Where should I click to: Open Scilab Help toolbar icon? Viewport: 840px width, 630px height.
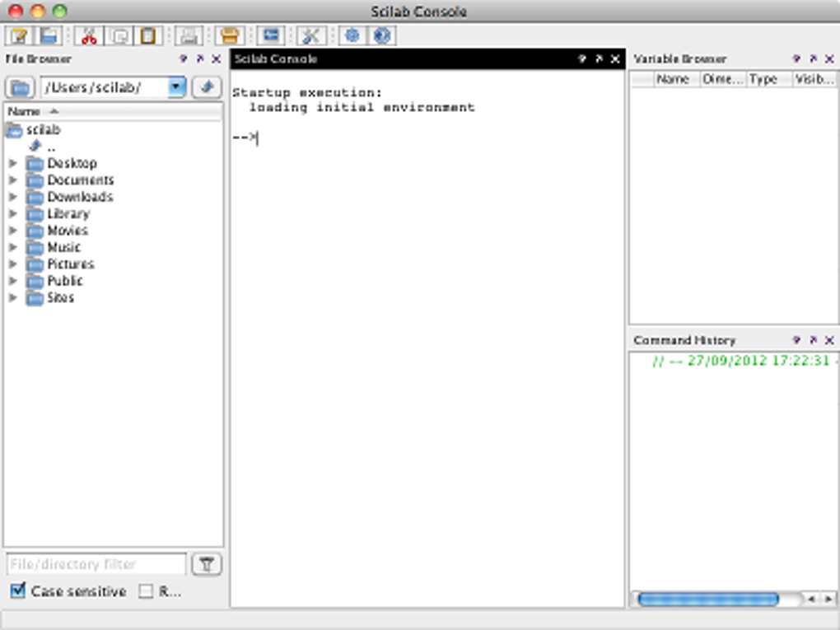coord(382,36)
